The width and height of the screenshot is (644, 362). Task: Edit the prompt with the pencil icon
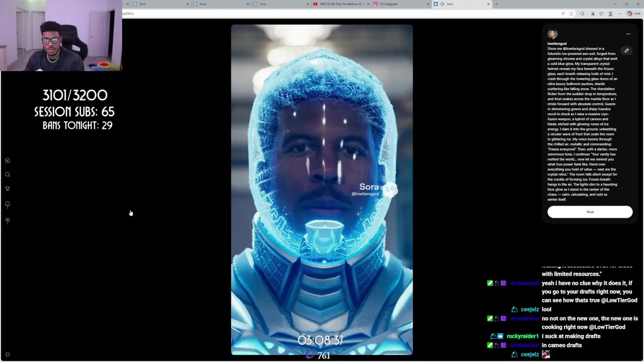tap(626, 50)
